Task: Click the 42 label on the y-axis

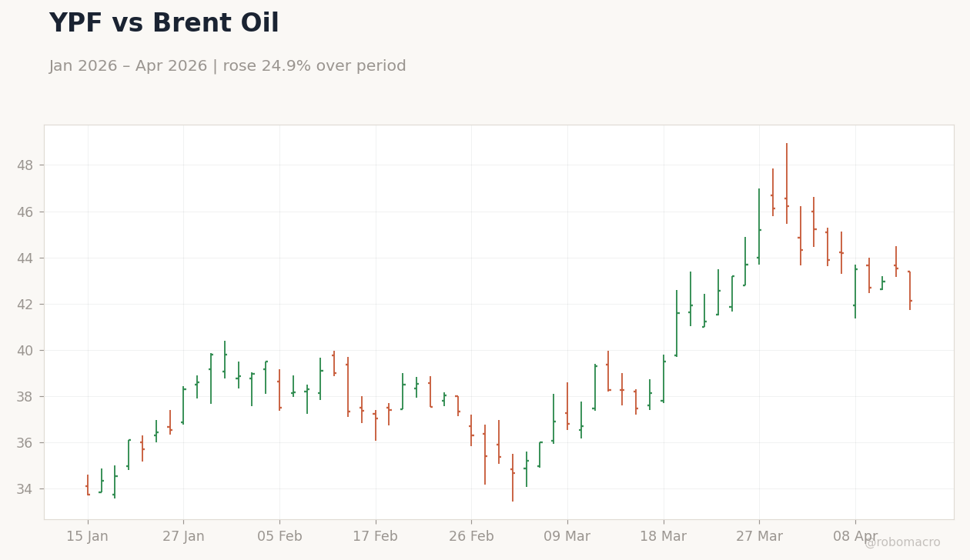Action: (x=26, y=304)
